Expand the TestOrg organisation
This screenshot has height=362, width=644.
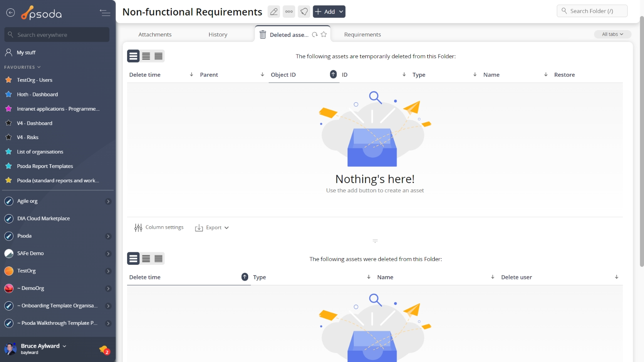108,271
